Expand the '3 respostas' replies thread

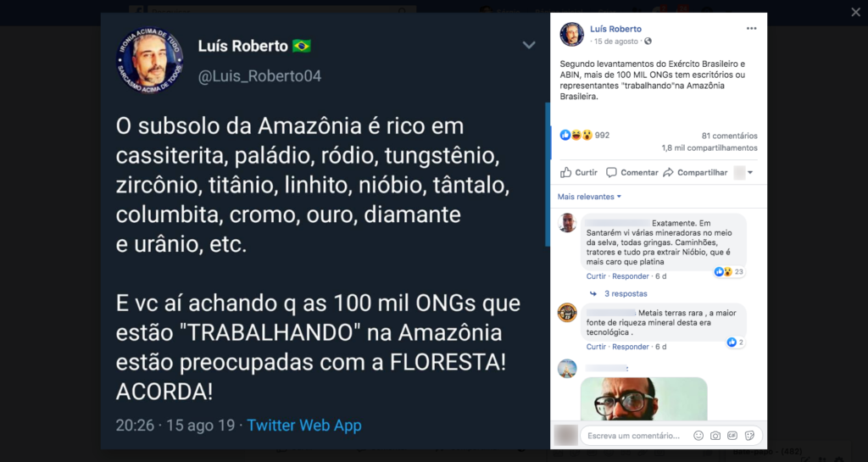pyautogui.click(x=623, y=294)
